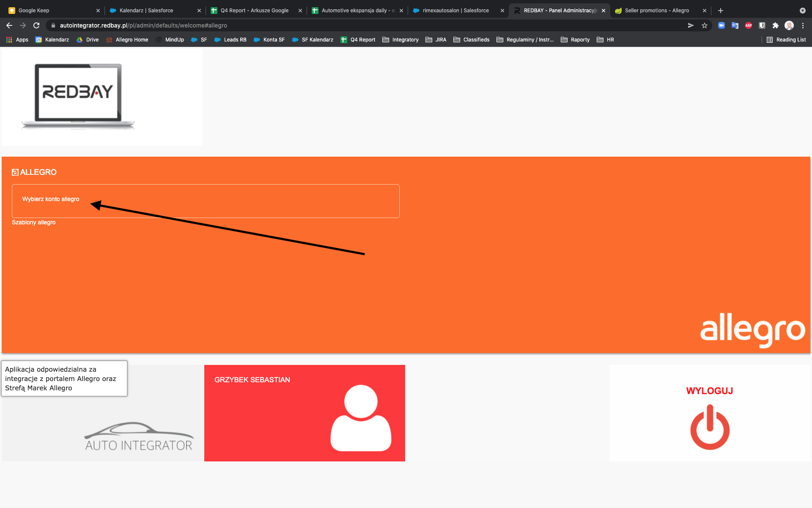Click the WYLOGUJ logout text
The image size is (812, 508).
coord(709,391)
